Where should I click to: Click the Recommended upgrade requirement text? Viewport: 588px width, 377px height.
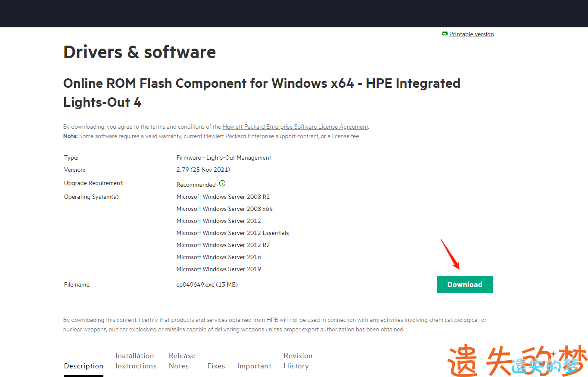(x=196, y=185)
